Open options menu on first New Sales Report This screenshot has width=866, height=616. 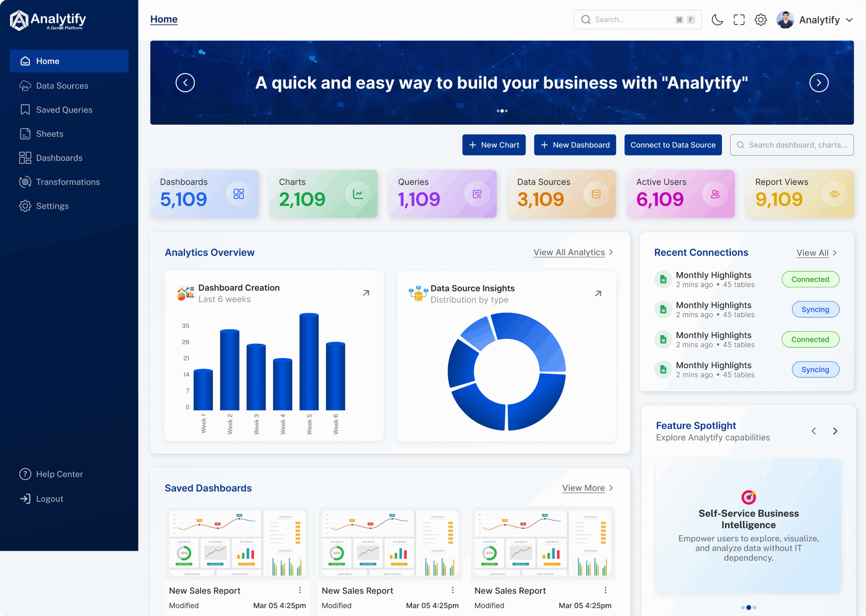(x=300, y=590)
